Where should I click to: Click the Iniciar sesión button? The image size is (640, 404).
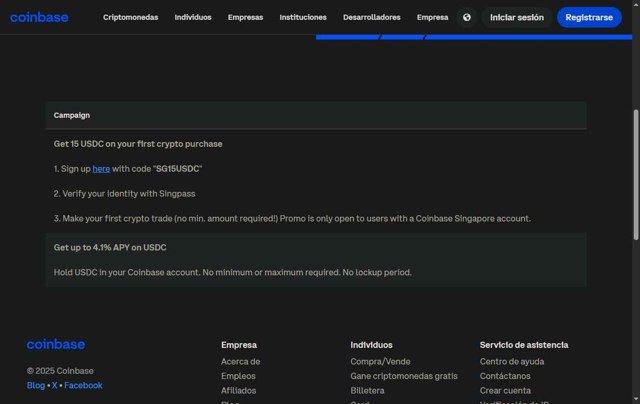coord(517,18)
